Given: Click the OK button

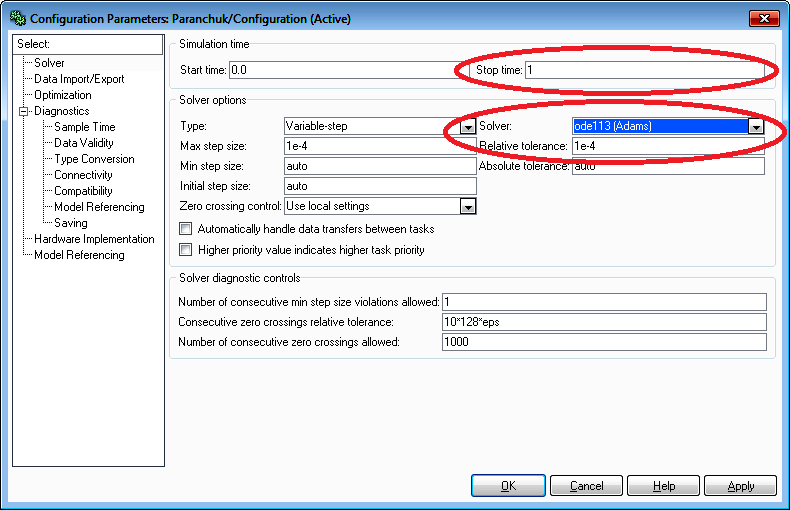Looking at the screenshot, I should pyautogui.click(x=508, y=486).
